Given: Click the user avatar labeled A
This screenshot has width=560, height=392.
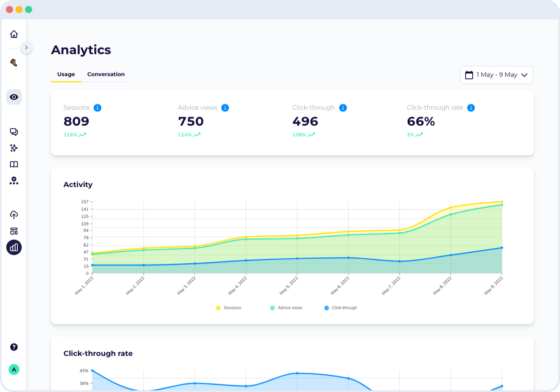Looking at the screenshot, I should coord(14,369).
